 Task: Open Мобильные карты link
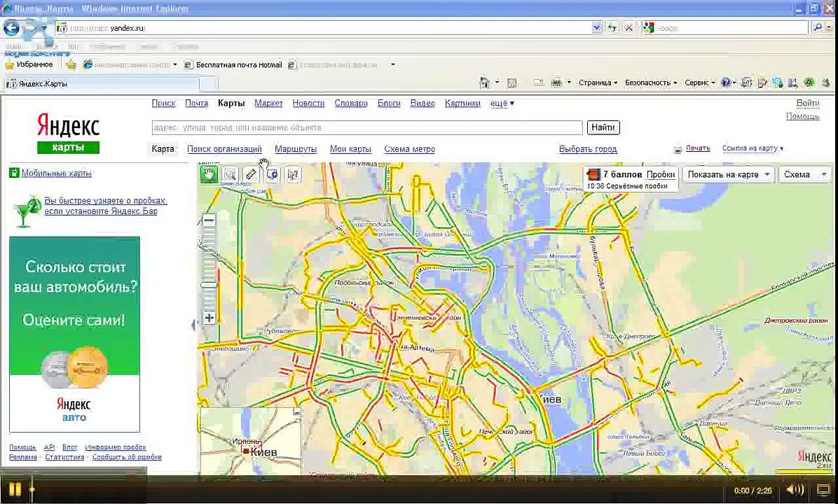click(x=56, y=173)
